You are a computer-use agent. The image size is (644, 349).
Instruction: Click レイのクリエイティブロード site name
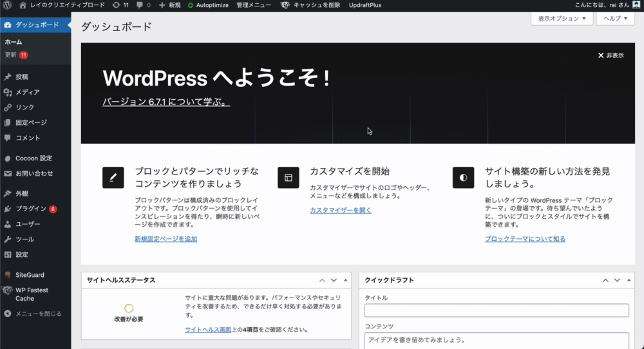[68, 5]
